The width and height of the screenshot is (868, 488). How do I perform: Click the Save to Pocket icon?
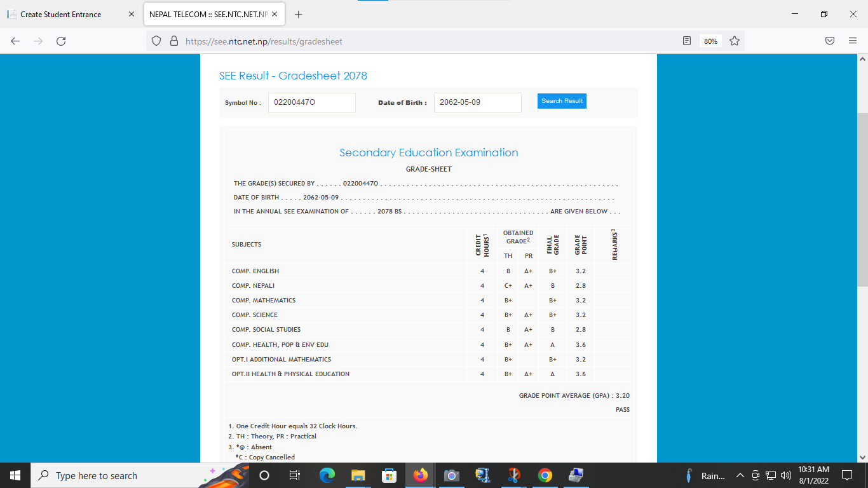[x=830, y=41]
